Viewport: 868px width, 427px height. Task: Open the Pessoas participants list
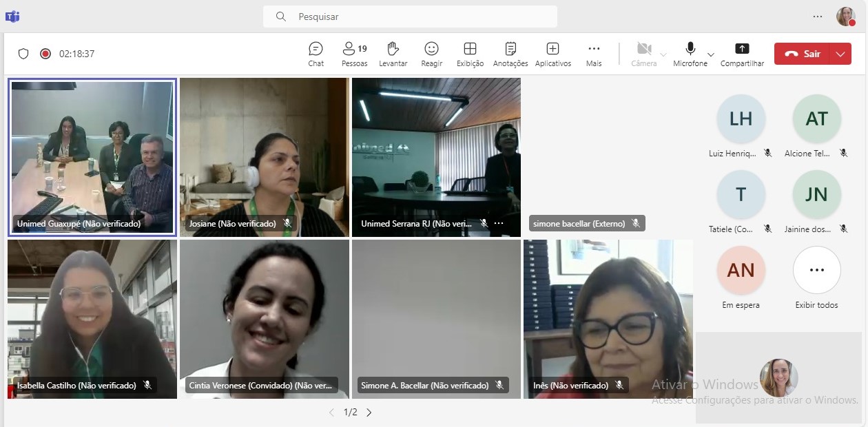click(x=354, y=54)
